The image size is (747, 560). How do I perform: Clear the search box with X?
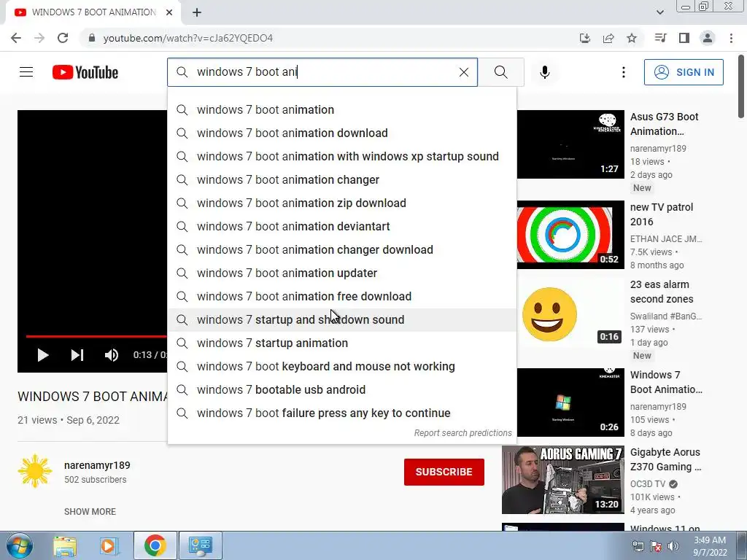point(463,72)
